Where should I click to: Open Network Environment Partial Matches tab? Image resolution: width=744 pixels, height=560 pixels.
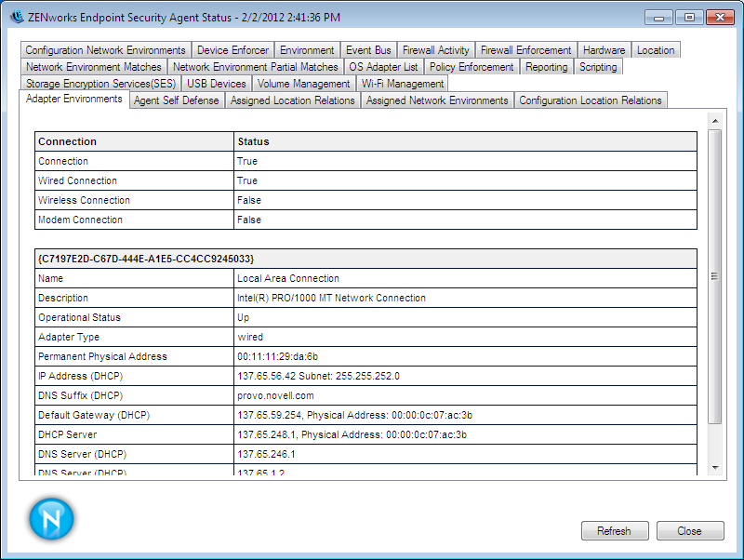(x=255, y=67)
